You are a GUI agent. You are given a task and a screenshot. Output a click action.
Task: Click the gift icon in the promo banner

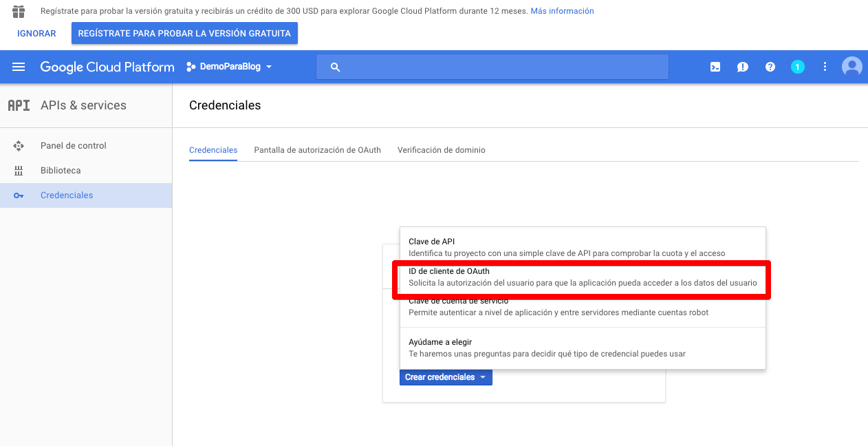[19, 11]
